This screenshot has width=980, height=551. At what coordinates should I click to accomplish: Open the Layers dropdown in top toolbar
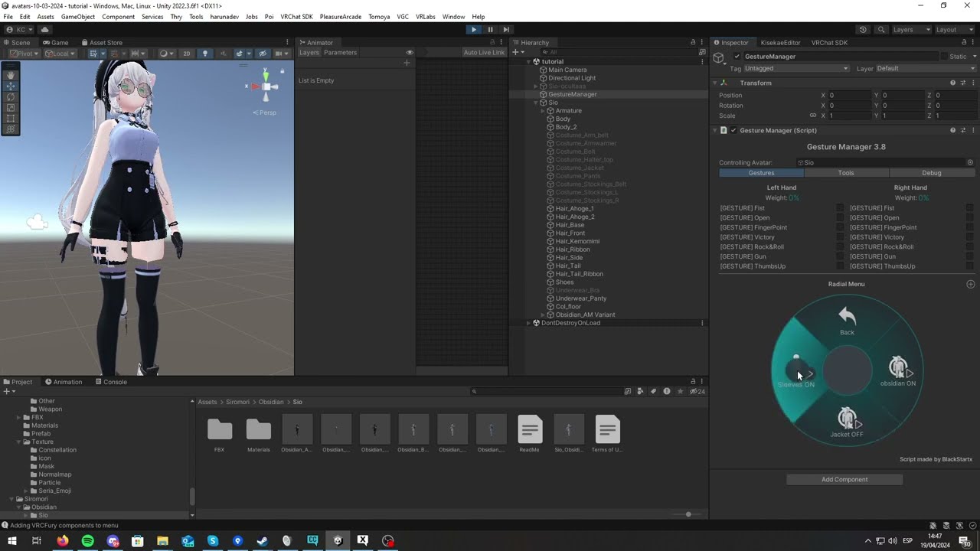(x=911, y=30)
